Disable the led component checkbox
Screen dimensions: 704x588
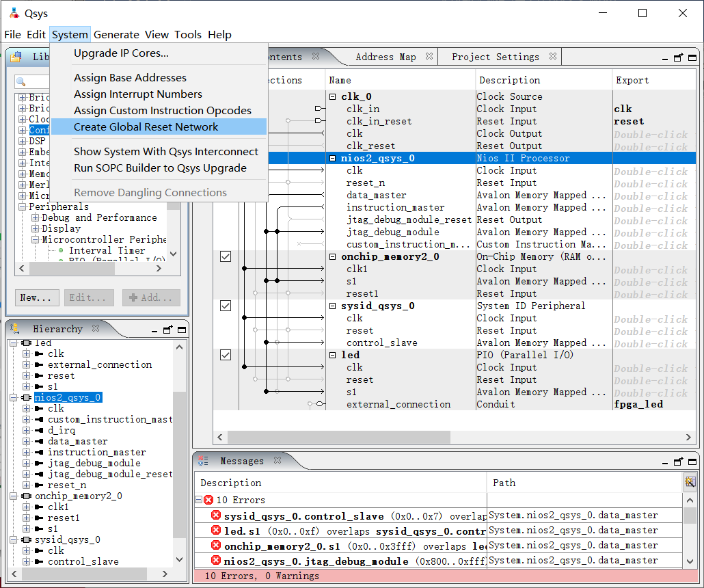226,355
